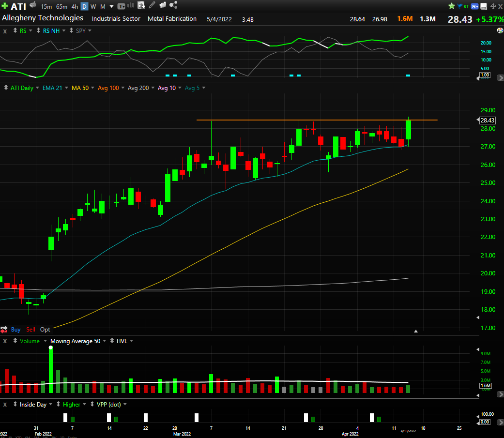
Task: Open the HVE dropdown
Action: [x=132, y=341]
